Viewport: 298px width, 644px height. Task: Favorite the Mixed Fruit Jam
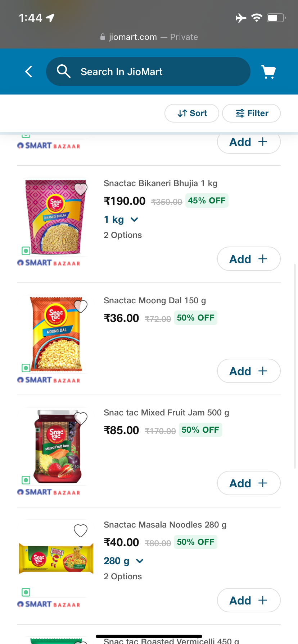point(81,418)
